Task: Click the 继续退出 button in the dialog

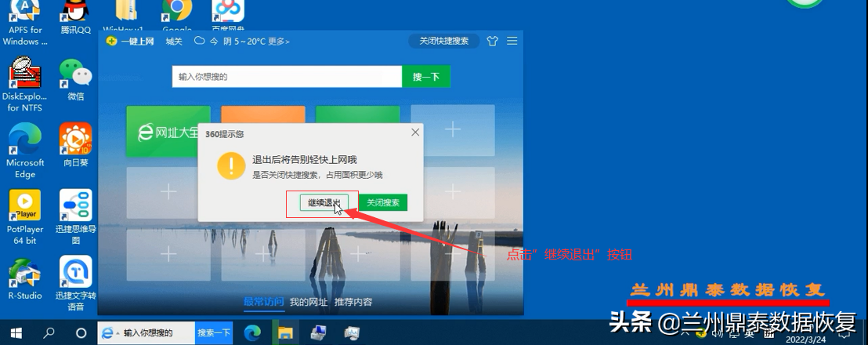Action: click(x=324, y=202)
